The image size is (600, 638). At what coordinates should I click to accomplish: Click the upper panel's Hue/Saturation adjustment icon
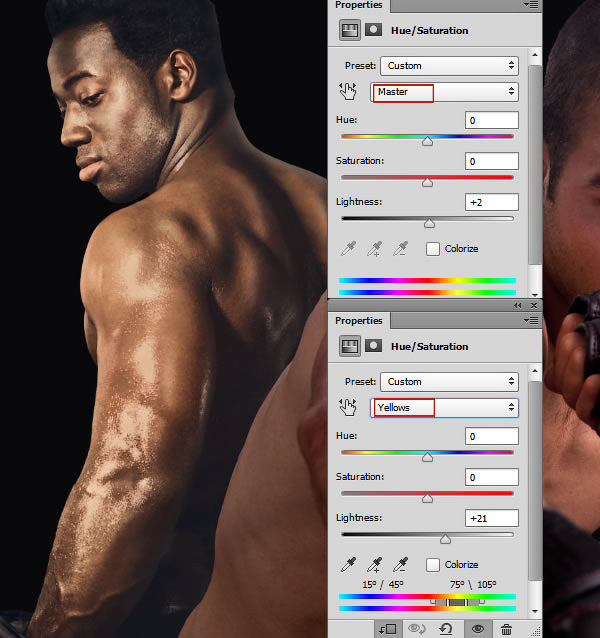click(350, 31)
